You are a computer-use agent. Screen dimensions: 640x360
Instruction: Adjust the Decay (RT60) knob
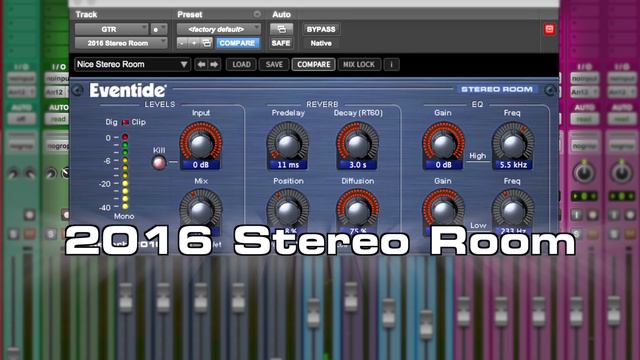[x=358, y=143]
